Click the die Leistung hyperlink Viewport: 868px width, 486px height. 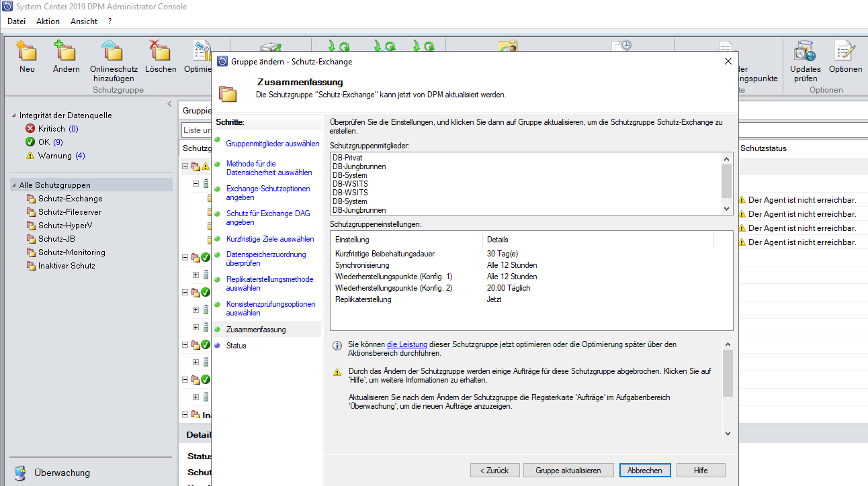pos(407,344)
